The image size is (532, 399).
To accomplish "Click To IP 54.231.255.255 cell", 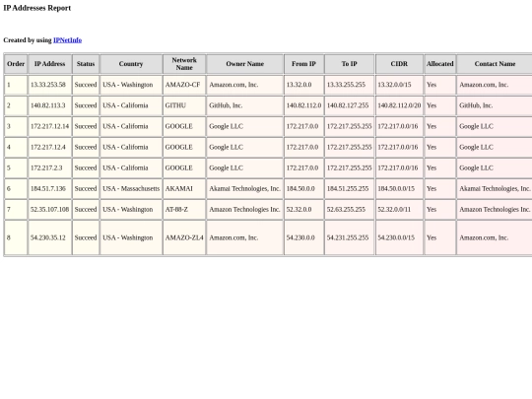I will tap(349, 237).
